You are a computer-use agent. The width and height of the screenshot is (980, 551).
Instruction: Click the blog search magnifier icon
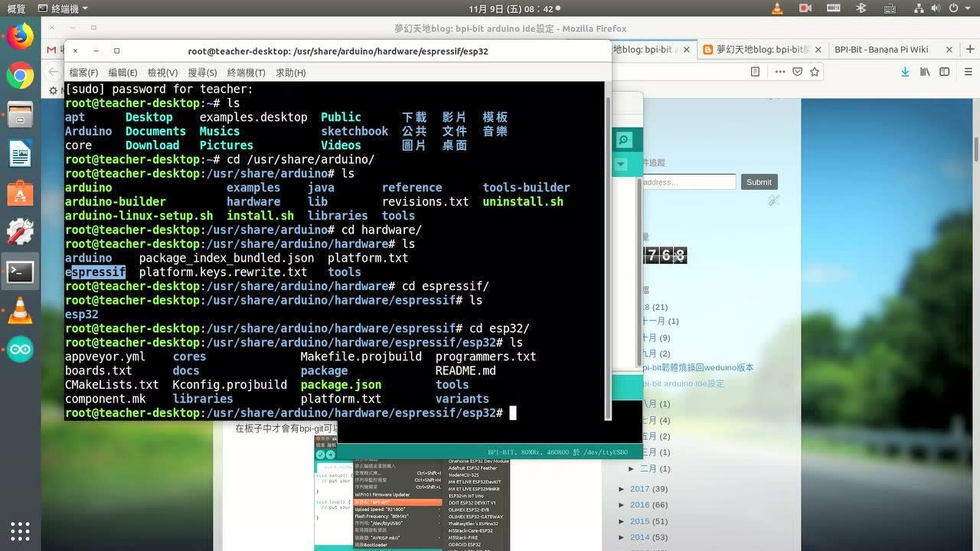pos(623,140)
